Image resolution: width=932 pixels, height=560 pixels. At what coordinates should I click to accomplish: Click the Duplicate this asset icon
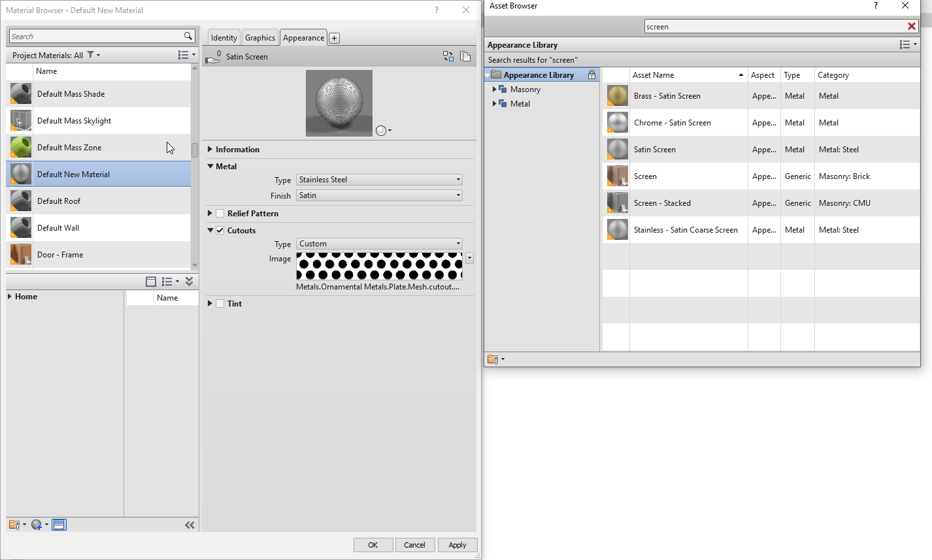(465, 56)
